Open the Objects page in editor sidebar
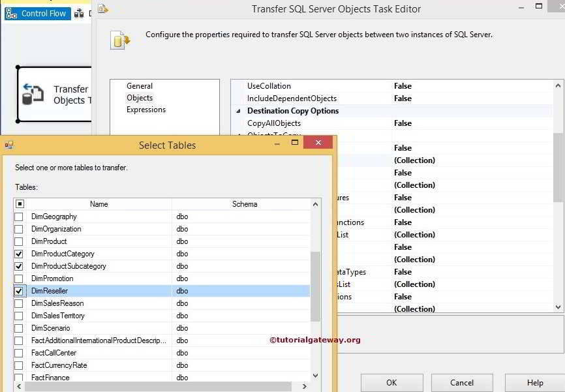 click(139, 98)
